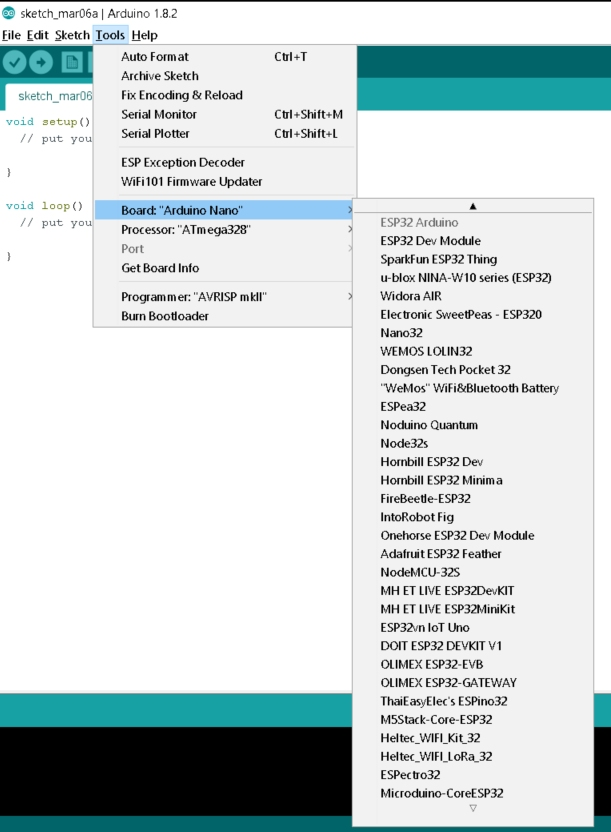
Task: Open the Sketch menu
Action: [72, 35]
